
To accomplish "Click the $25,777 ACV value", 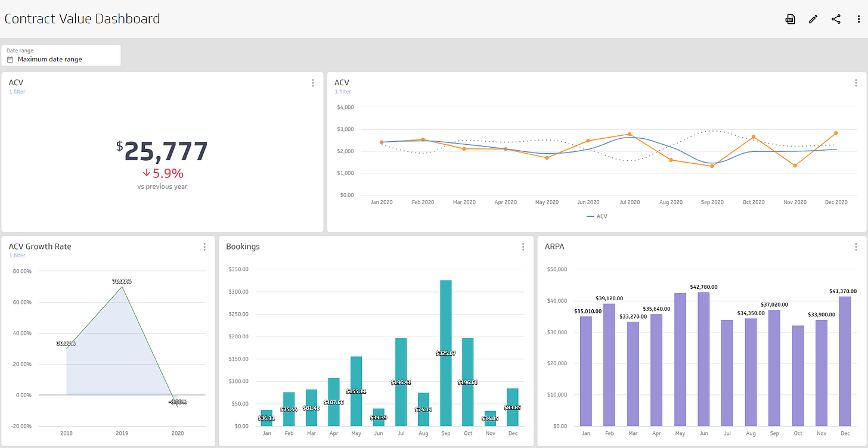I will pos(162,151).
